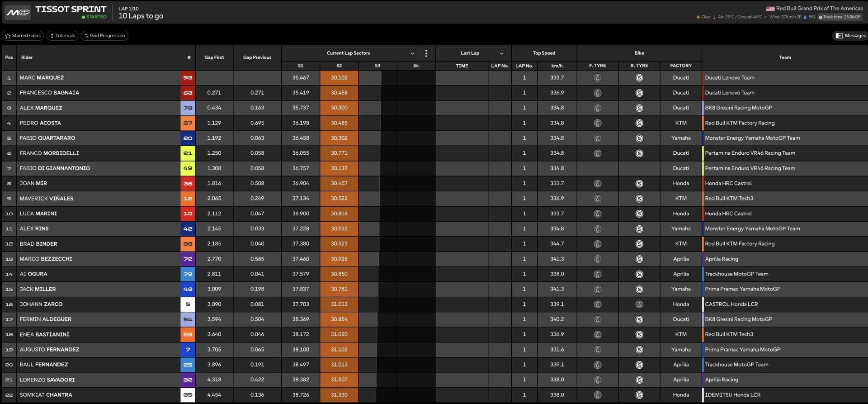Screen dimensions: 868x404
Task: Click Bagnaia S1 time 35.419
Action: coord(301,93)
